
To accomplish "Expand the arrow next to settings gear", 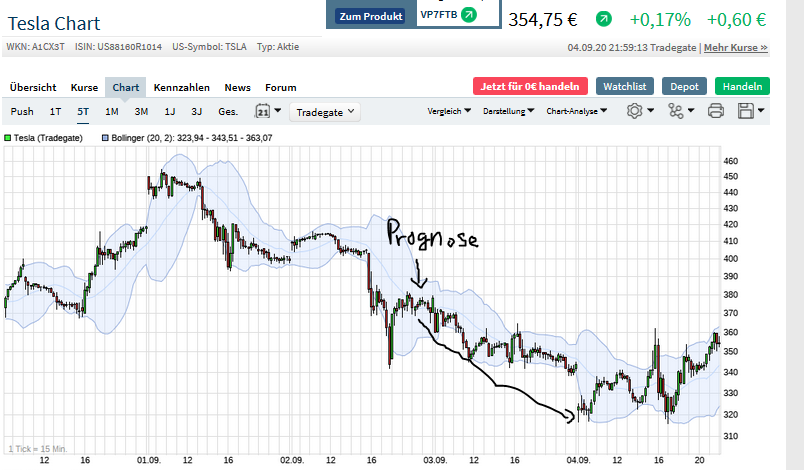I will point(650,110).
